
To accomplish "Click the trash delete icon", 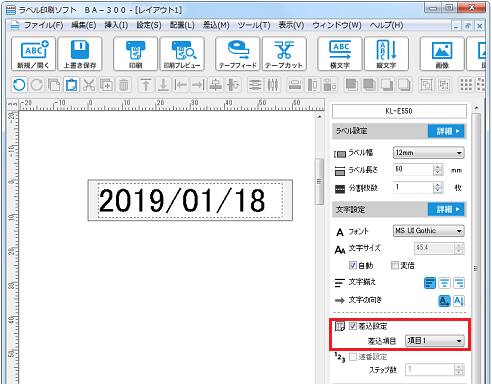I will pyautogui.click(x=124, y=85).
